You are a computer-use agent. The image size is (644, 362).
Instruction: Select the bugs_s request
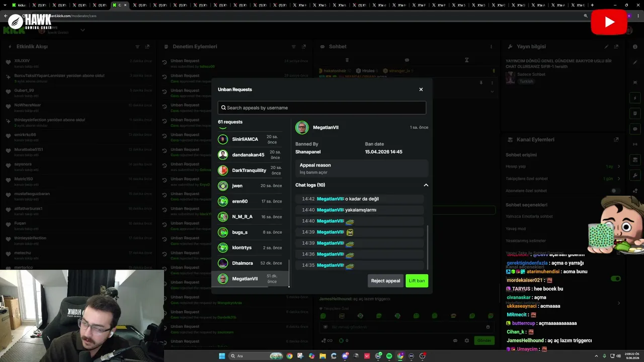tap(250, 232)
